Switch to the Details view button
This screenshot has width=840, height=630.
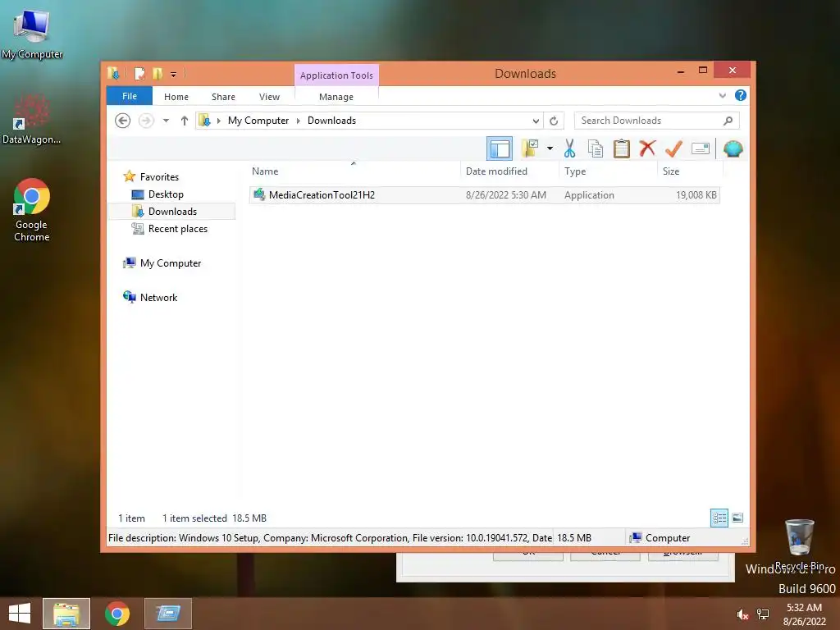pos(719,518)
